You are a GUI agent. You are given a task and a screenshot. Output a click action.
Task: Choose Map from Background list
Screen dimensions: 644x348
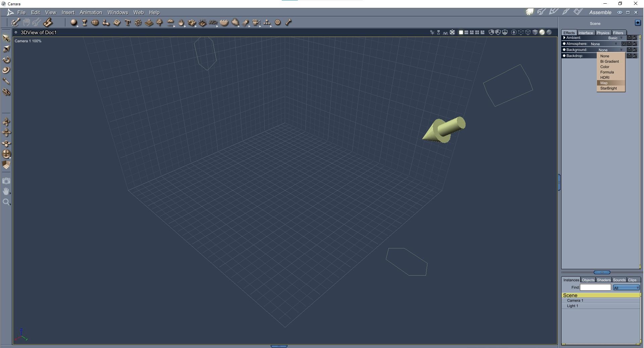point(611,83)
